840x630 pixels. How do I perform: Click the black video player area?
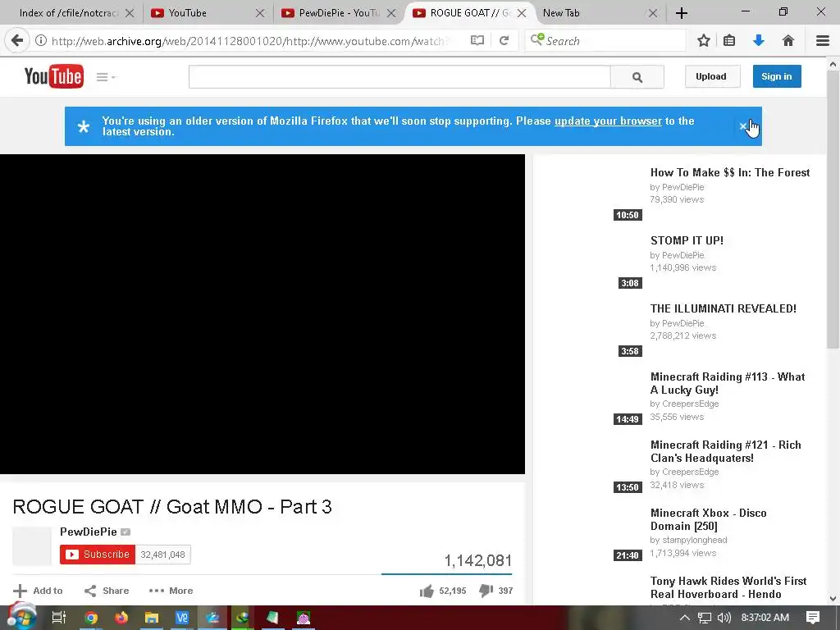click(x=262, y=314)
